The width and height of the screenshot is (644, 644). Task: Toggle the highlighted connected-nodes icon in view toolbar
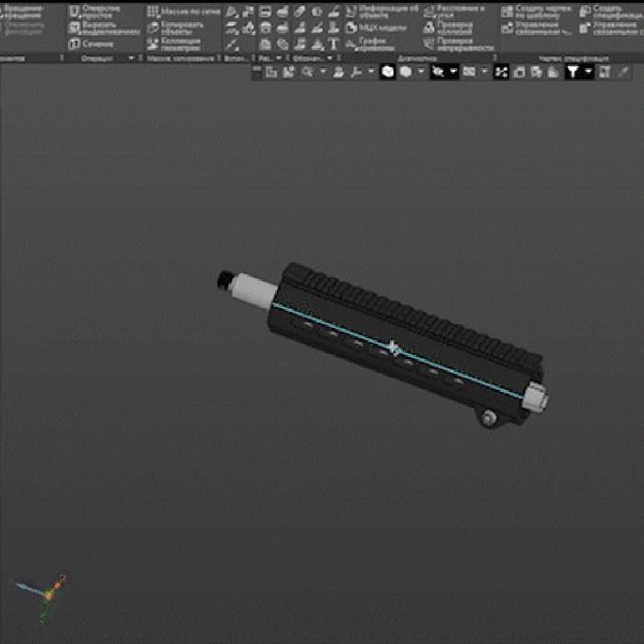point(501,72)
